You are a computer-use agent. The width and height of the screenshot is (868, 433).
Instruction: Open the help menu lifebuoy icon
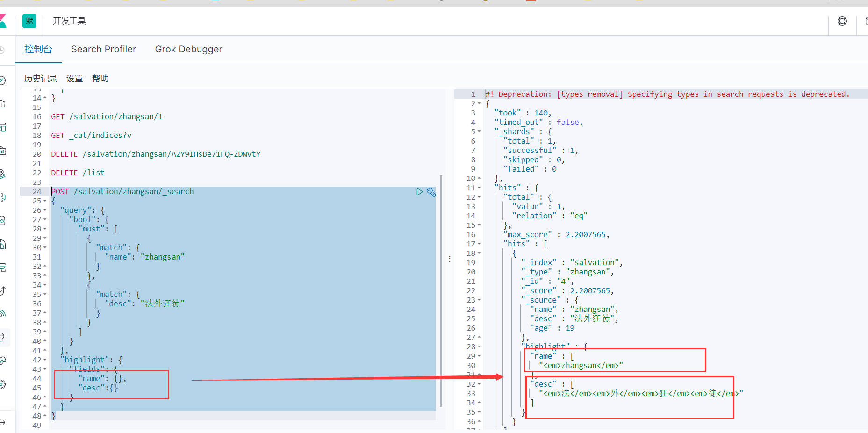coord(842,21)
